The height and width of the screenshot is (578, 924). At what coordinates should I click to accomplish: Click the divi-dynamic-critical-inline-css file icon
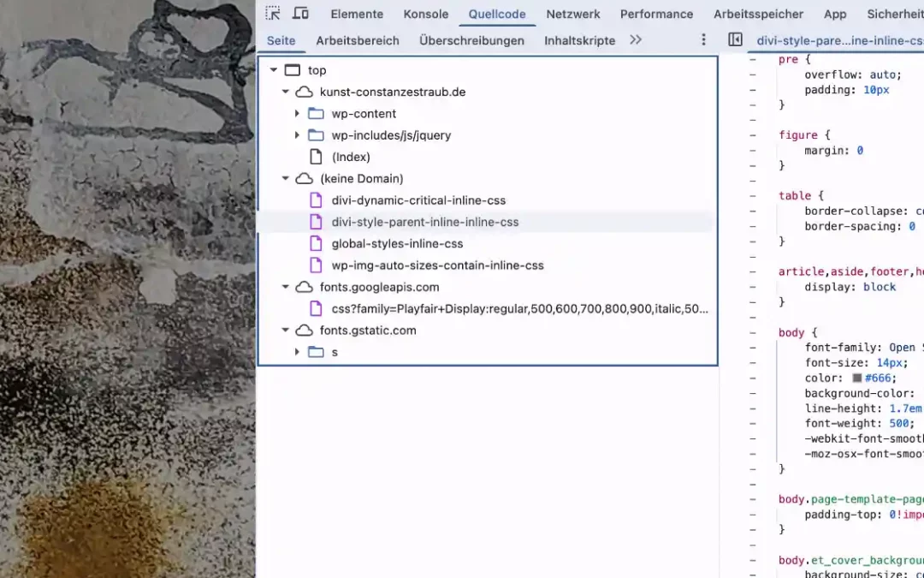tap(317, 200)
